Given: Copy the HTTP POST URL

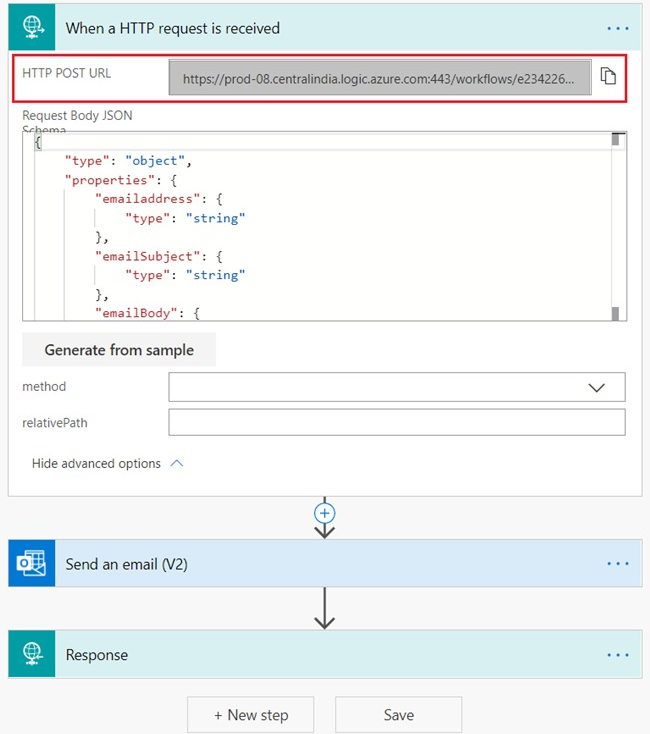Looking at the screenshot, I should [x=608, y=76].
